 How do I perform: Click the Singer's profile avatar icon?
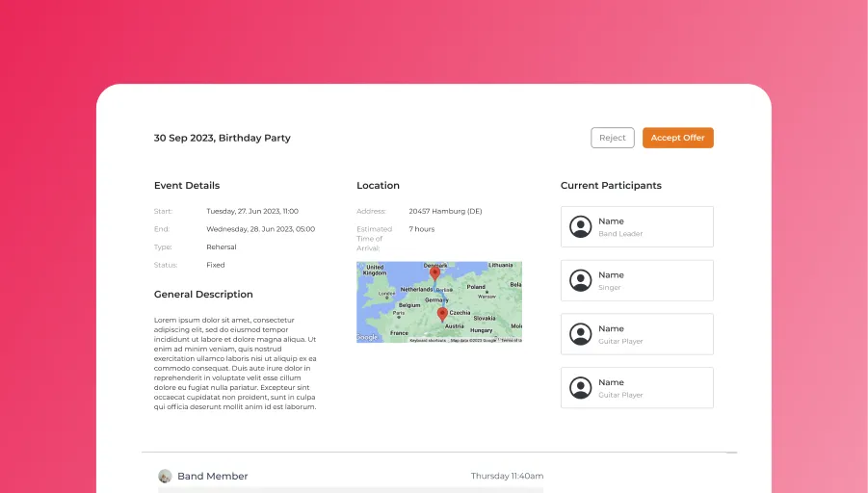pos(580,280)
